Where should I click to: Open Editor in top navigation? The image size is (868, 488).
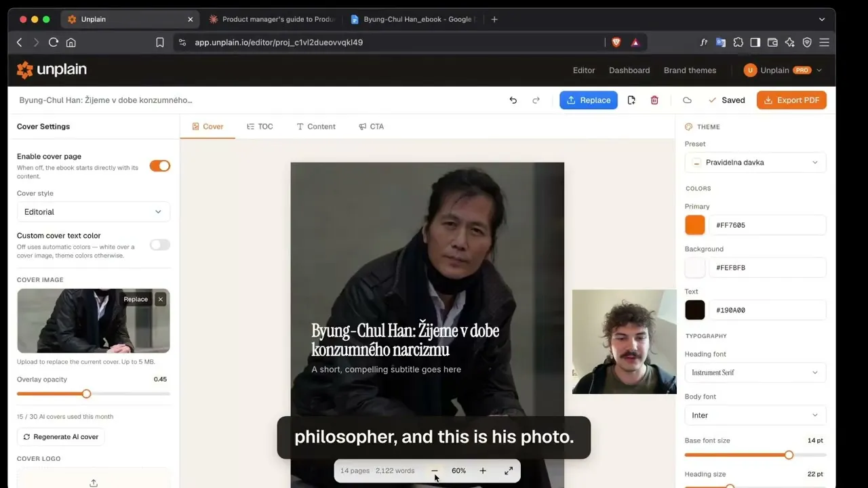click(x=584, y=70)
